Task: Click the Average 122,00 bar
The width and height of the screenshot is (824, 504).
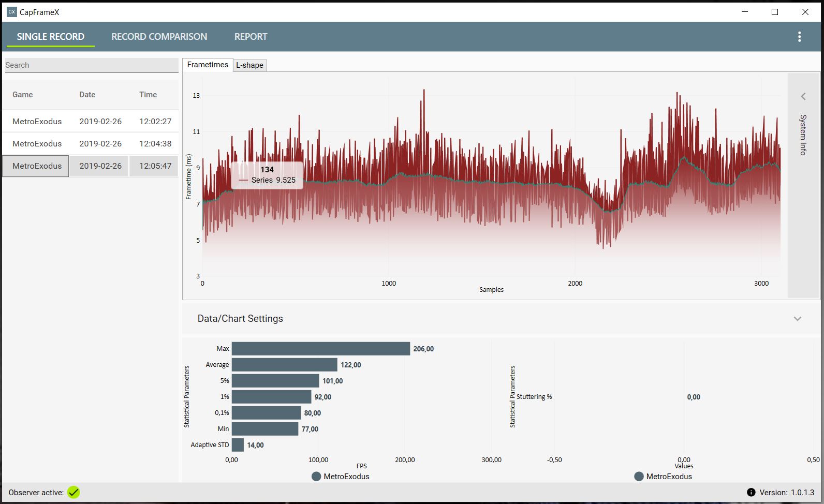Action: point(285,365)
